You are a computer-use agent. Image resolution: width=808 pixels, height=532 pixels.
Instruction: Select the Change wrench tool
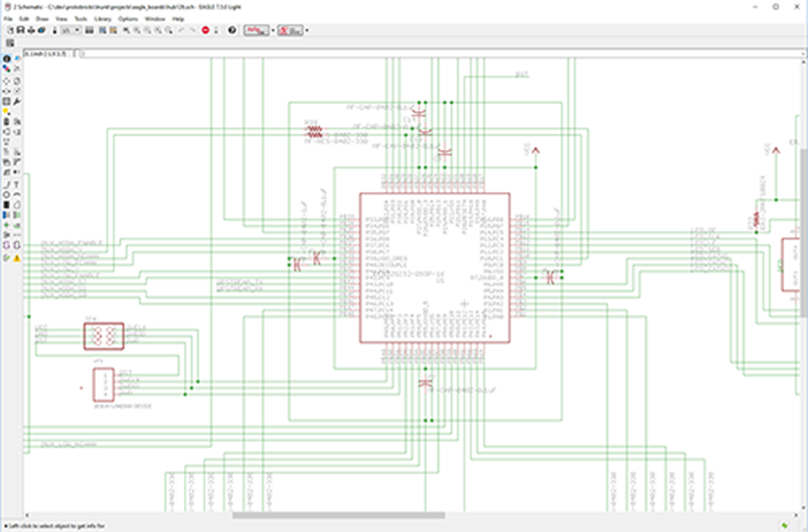coord(17,101)
